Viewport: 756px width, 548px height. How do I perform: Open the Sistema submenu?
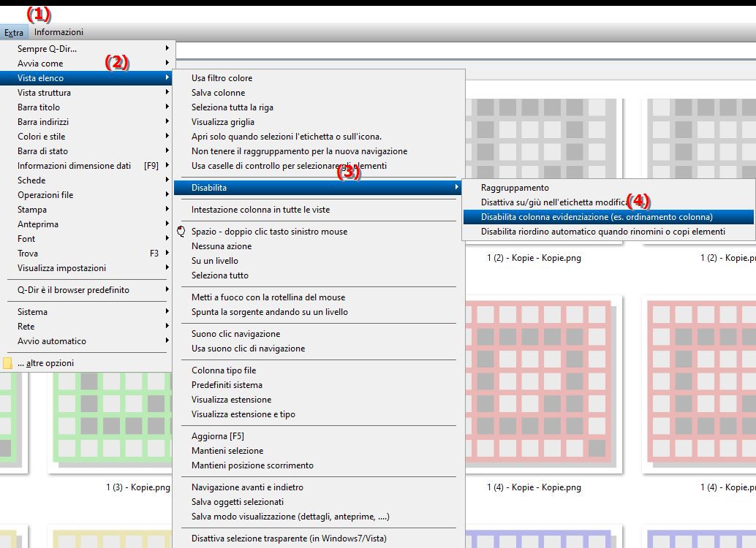(87, 312)
